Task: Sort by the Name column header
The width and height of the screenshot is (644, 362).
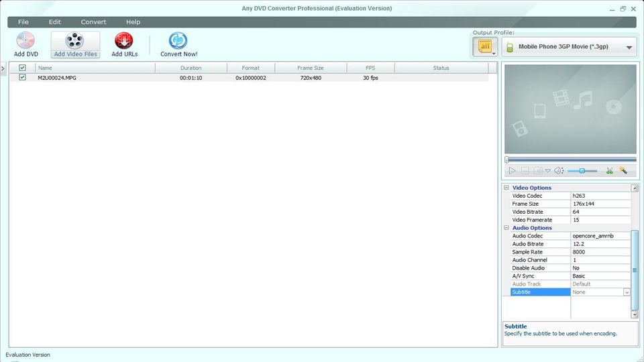Action: pyautogui.click(x=95, y=68)
